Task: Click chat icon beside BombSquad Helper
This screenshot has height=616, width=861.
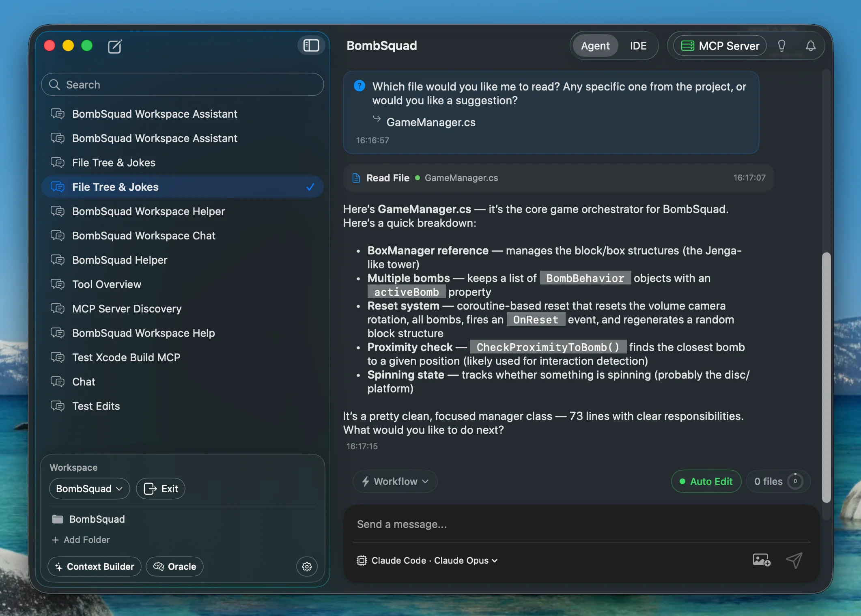Action: [58, 260]
